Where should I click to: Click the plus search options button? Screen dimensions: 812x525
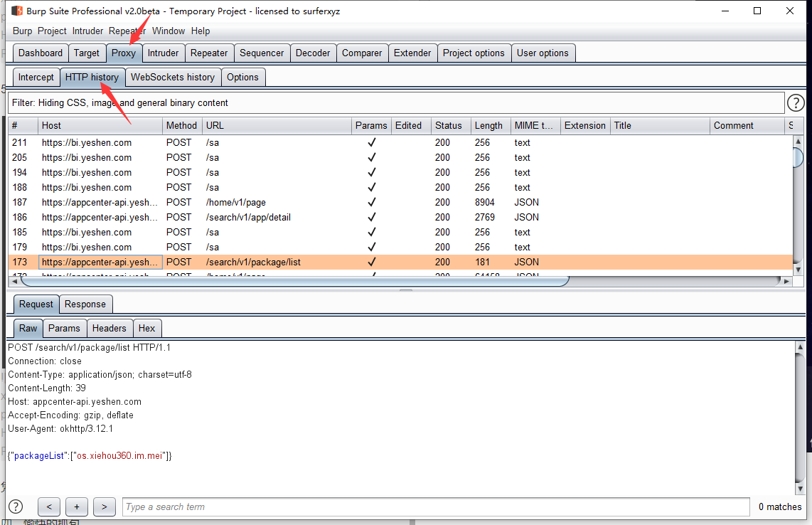pyautogui.click(x=77, y=507)
